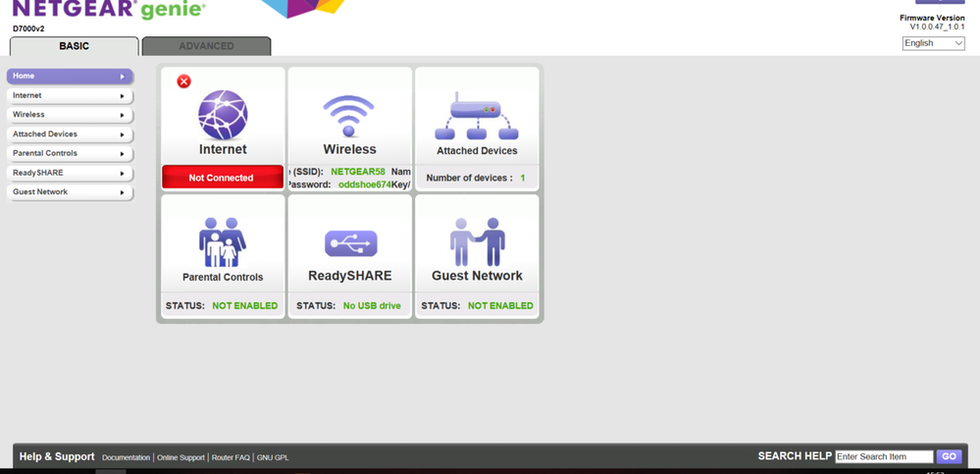Click the Number of devices count 1
The width and height of the screenshot is (980, 474).
[523, 179]
